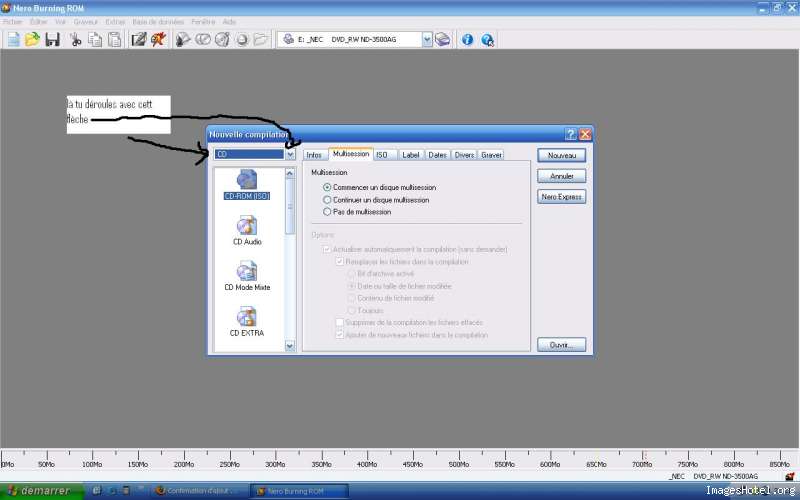Open the Extras menu

tap(115, 22)
